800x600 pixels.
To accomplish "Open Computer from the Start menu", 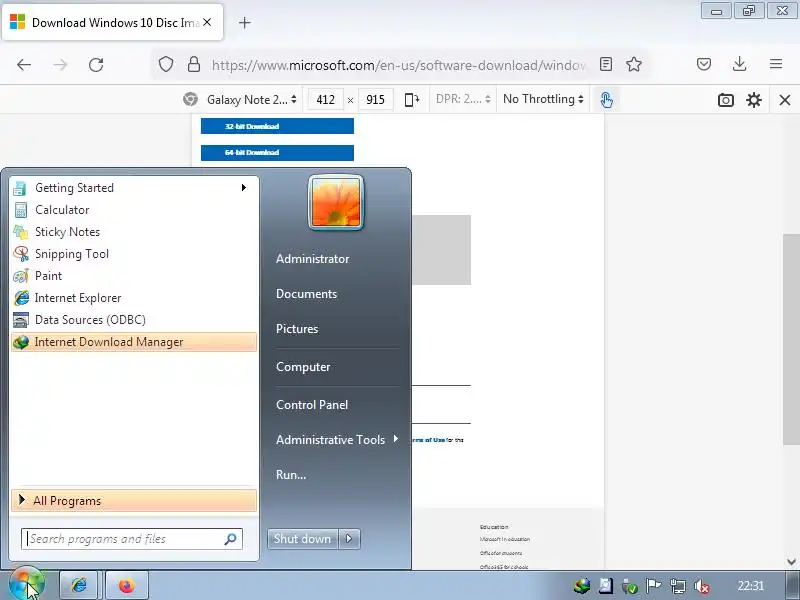I will click(x=303, y=367).
